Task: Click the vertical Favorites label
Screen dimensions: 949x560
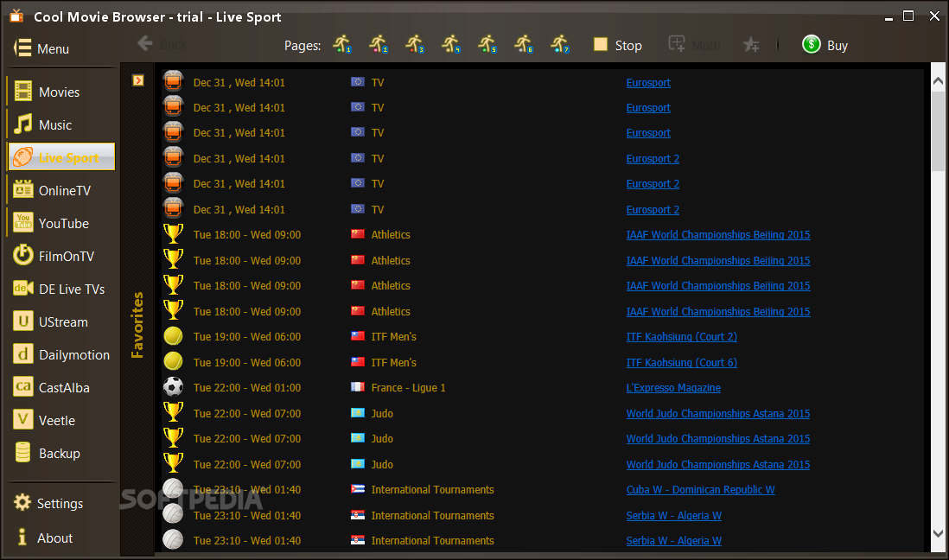Action: click(137, 324)
